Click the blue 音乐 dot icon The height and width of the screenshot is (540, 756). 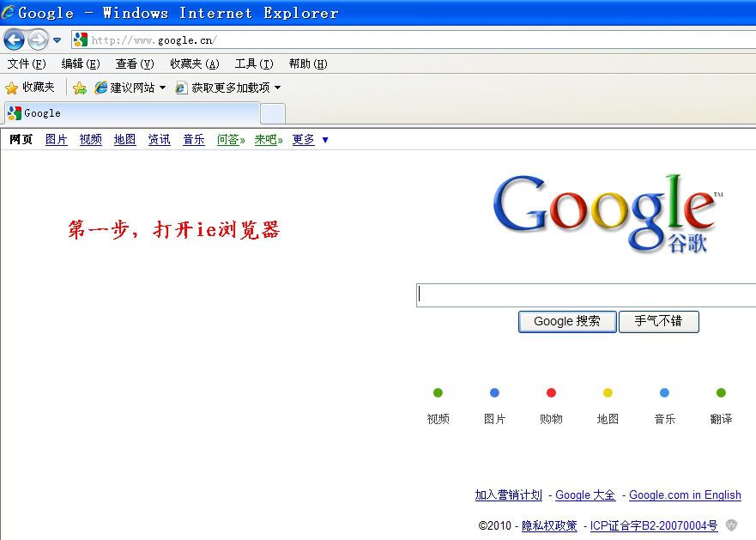[x=664, y=393]
